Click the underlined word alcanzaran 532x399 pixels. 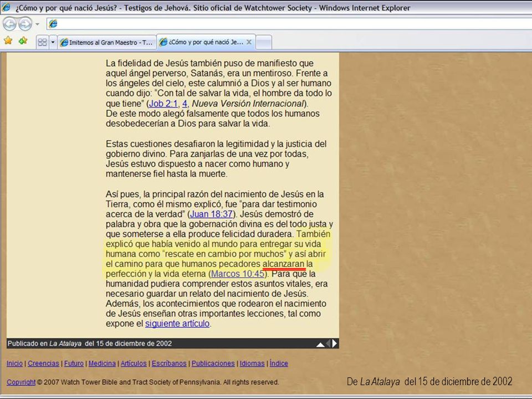tap(284, 264)
